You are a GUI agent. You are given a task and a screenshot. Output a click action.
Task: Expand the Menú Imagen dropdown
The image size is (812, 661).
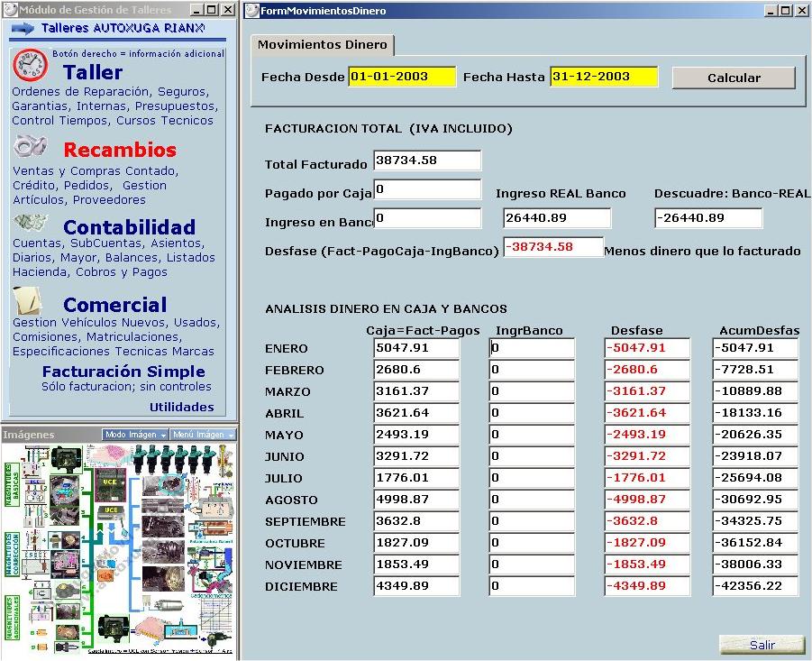203,435
